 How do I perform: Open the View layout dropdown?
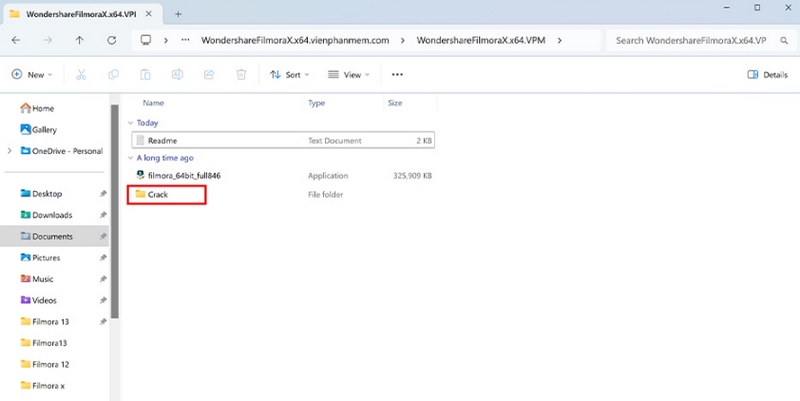pyautogui.click(x=349, y=74)
